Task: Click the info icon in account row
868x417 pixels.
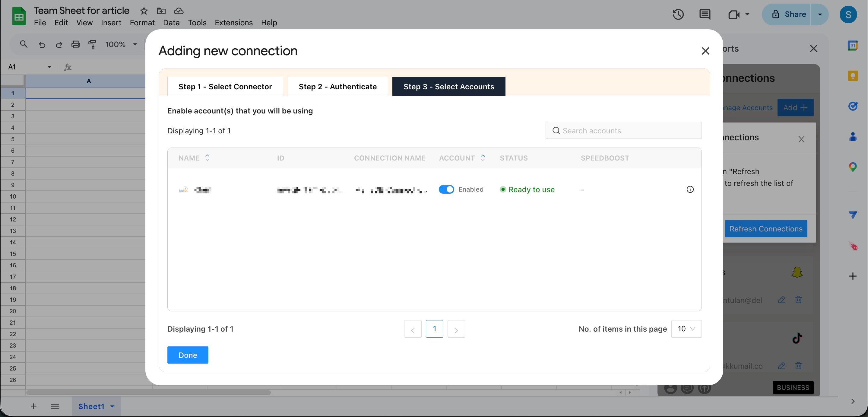Action: point(690,189)
